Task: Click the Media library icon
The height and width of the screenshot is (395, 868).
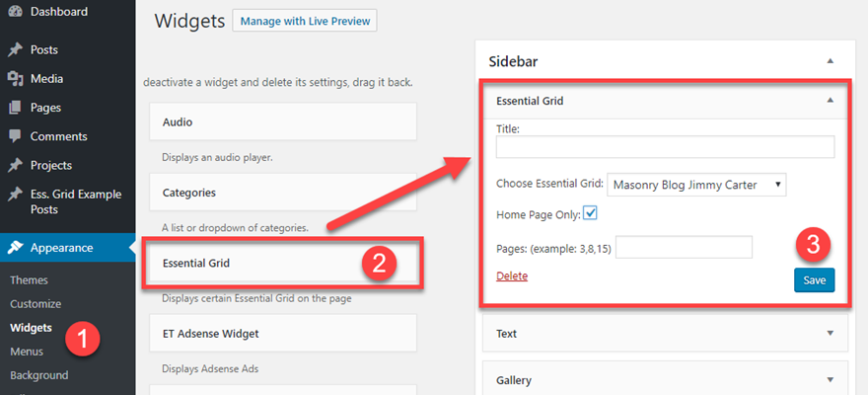Action: coord(15,78)
